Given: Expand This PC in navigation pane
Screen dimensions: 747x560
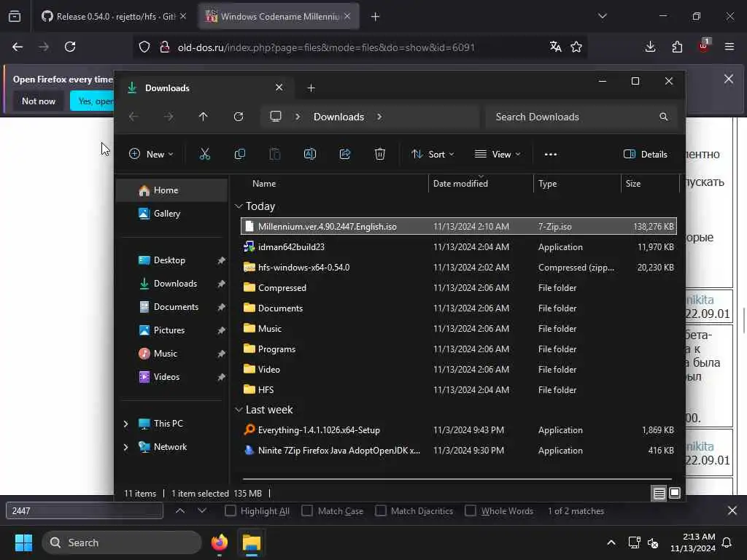Looking at the screenshot, I should (125, 424).
